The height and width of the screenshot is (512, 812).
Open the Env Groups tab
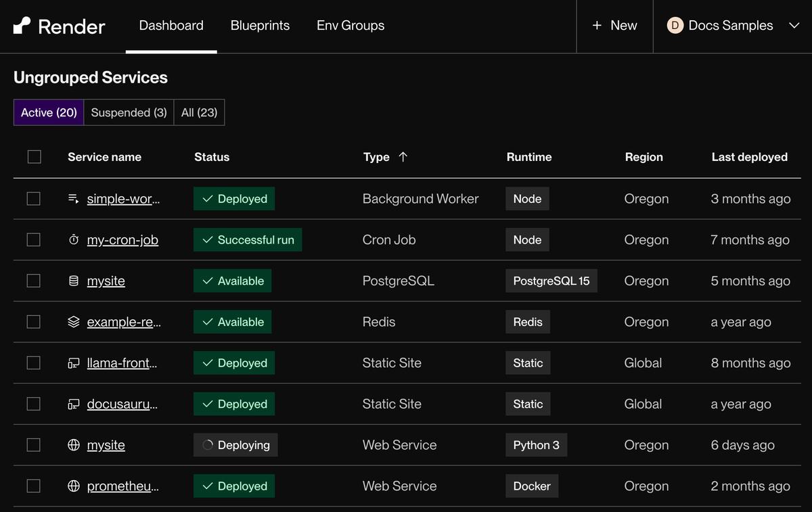pyautogui.click(x=350, y=25)
